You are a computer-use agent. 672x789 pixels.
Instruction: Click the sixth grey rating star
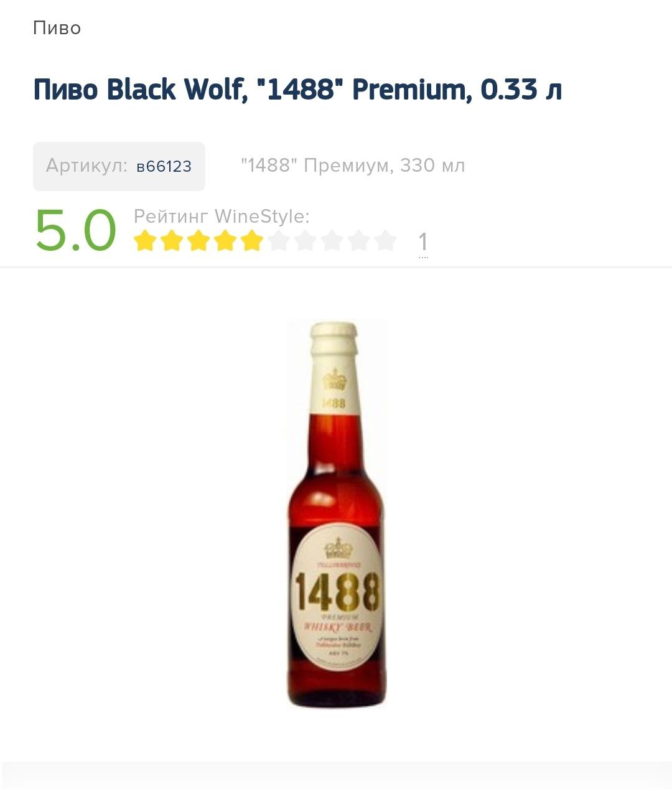[x=279, y=240]
